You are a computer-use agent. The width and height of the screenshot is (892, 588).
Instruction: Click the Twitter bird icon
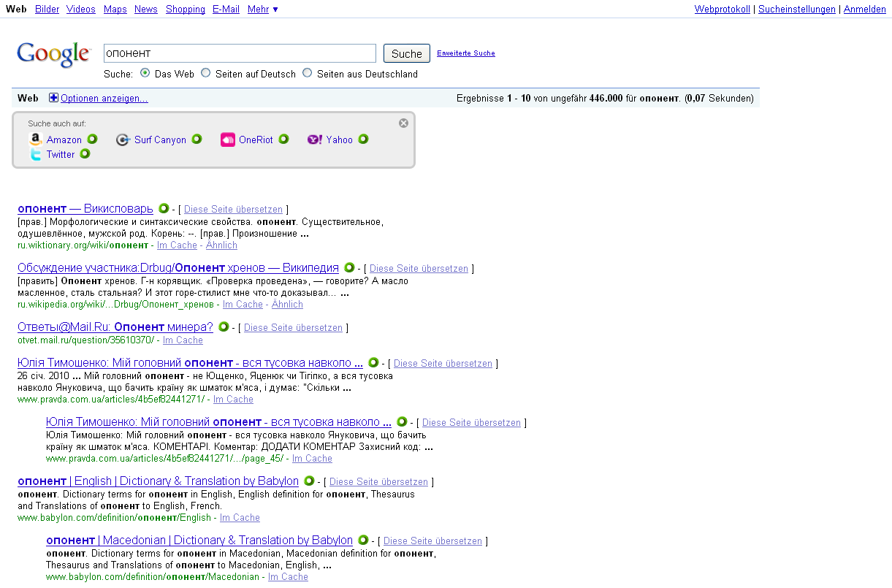(35, 154)
